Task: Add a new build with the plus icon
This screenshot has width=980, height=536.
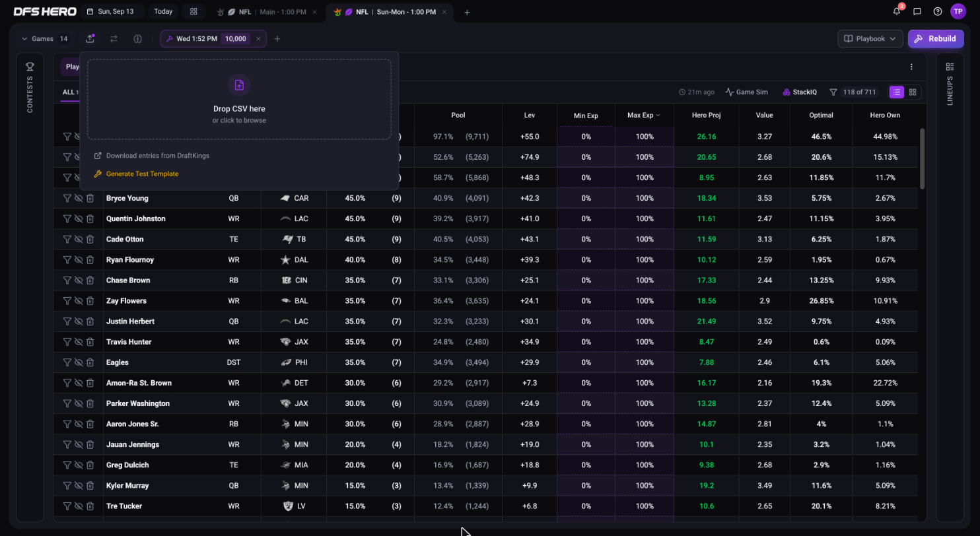Action: (x=277, y=39)
